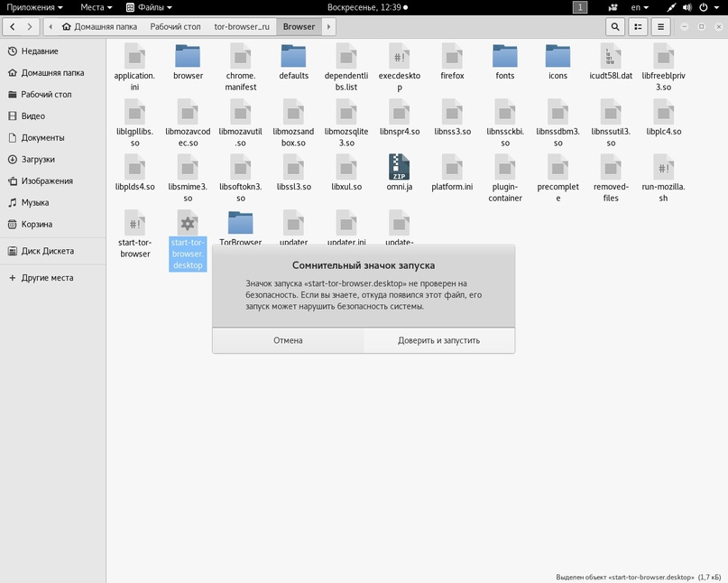Select the 'application.ini' file icon
Image resolution: width=728 pixels, height=583 pixels.
click(x=134, y=56)
